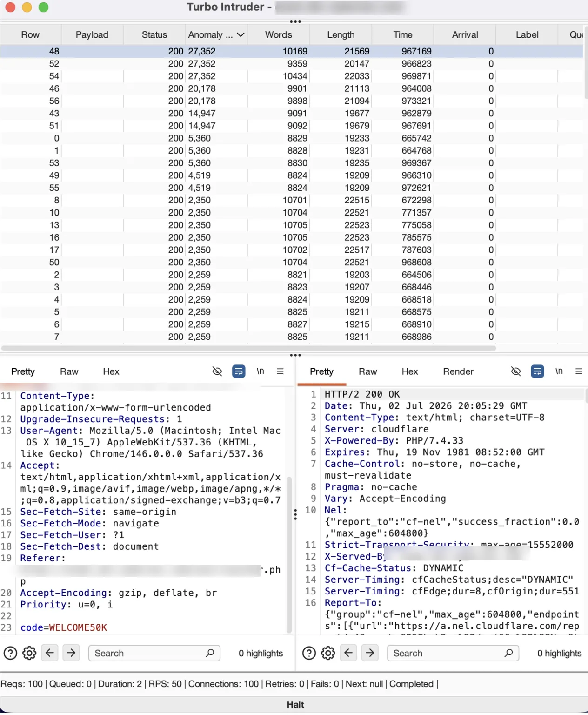This screenshot has height=715, width=588.
Task: Sort table by Words column
Action: [279, 35]
